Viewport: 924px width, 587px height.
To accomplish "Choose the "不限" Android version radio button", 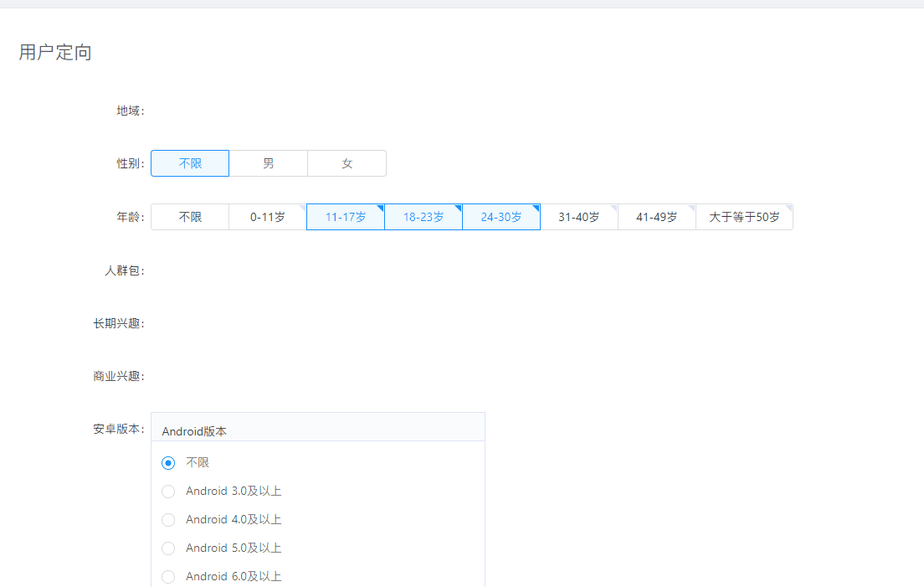I will (x=167, y=462).
